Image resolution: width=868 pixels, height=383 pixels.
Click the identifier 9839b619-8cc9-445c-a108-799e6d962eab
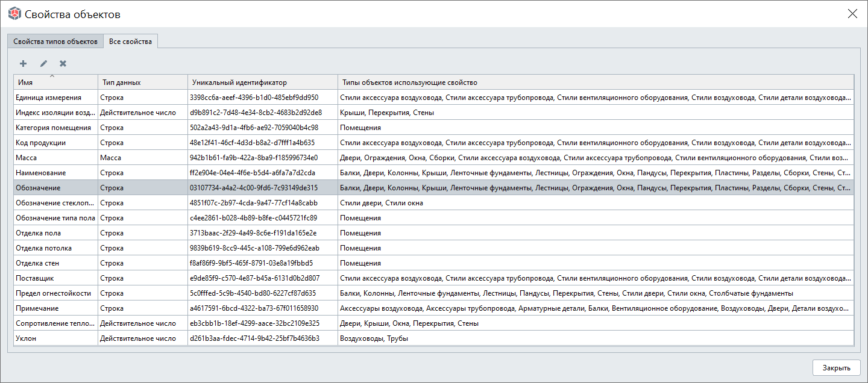point(254,248)
